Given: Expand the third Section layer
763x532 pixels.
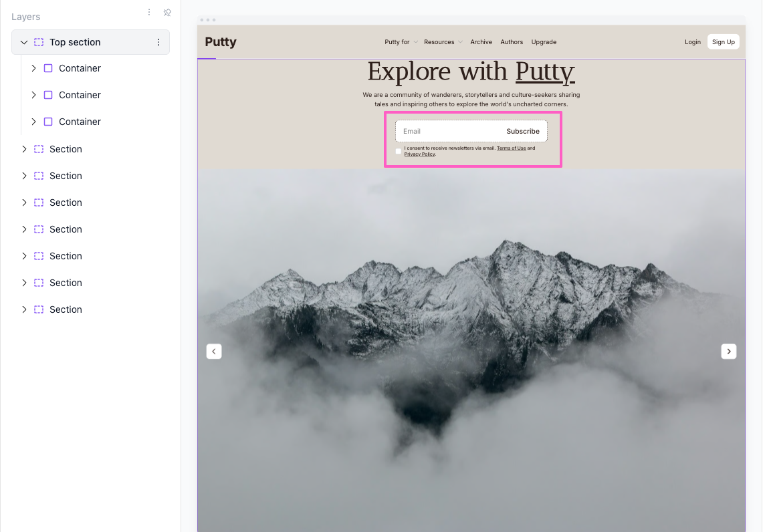Looking at the screenshot, I should point(24,203).
